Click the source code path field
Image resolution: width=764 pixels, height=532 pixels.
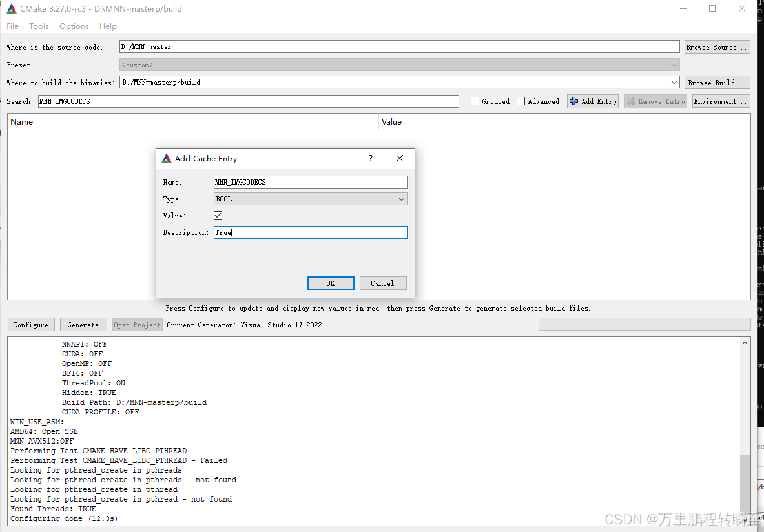(x=400, y=46)
